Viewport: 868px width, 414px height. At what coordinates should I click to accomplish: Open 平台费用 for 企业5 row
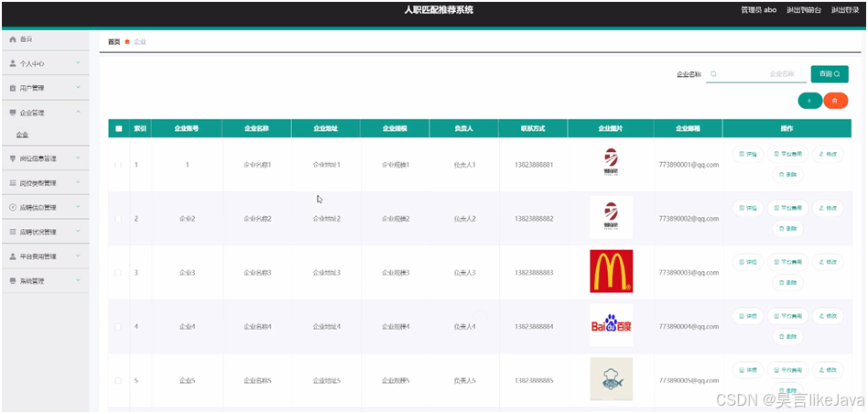click(x=787, y=370)
